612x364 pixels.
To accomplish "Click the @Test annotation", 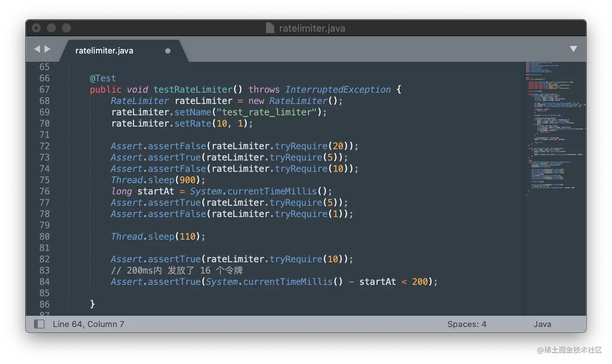I will [x=103, y=78].
